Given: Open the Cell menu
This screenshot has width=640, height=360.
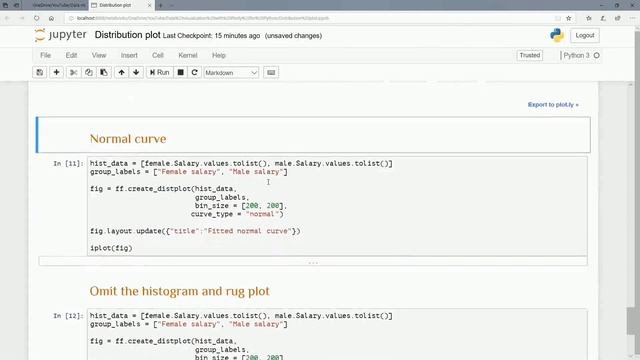Looking at the screenshot, I should tap(158, 55).
